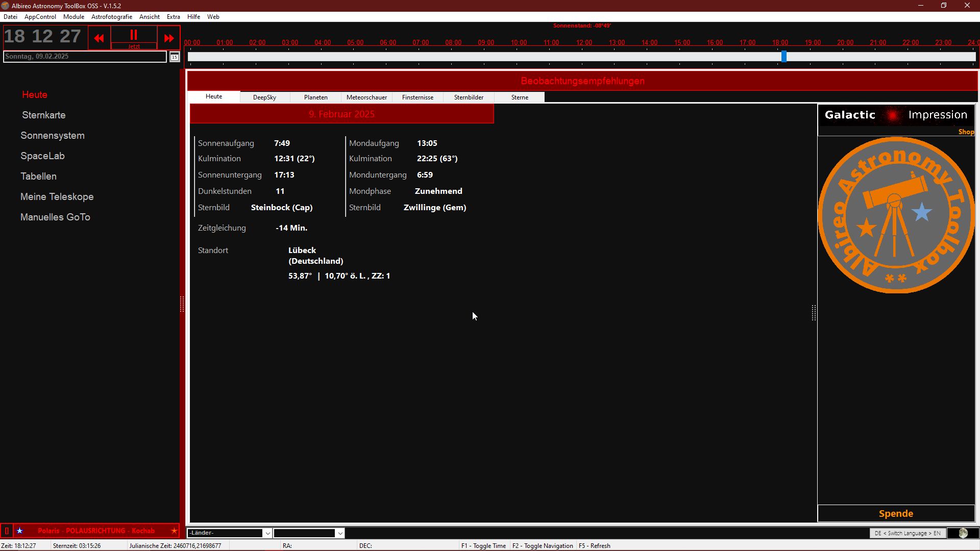Click the fast-forward time button
The width and height of the screenshot is (980, 551).
[x=169, y=38]
